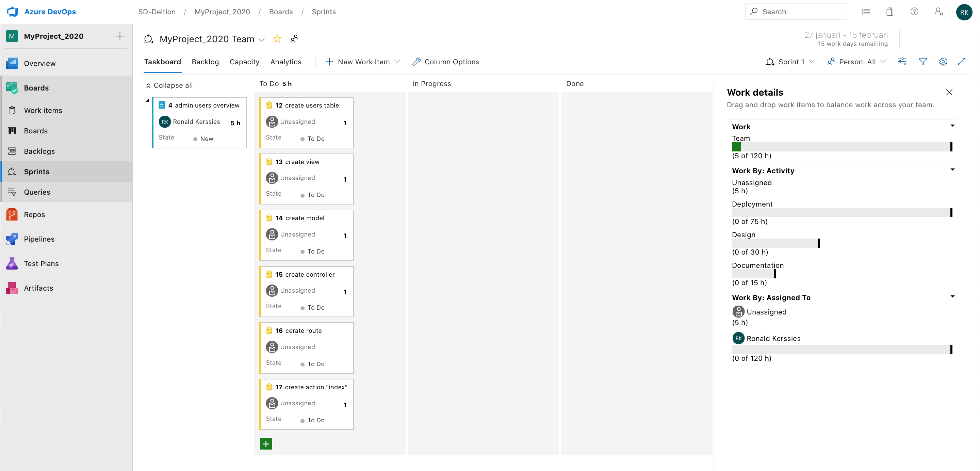Open the Person: All filter dropdown
Screen dimensions: 980x471
click(857, 62)
